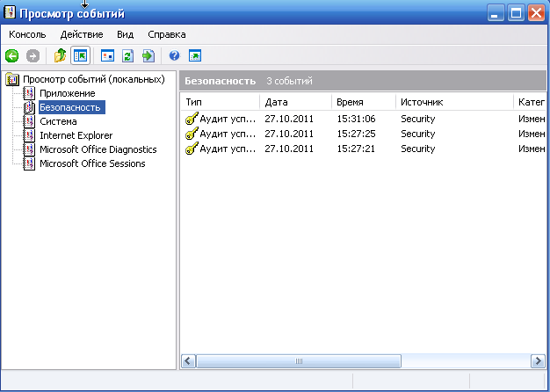
Task: Sort by the Дата column header
Action: [x=296, y=102]
